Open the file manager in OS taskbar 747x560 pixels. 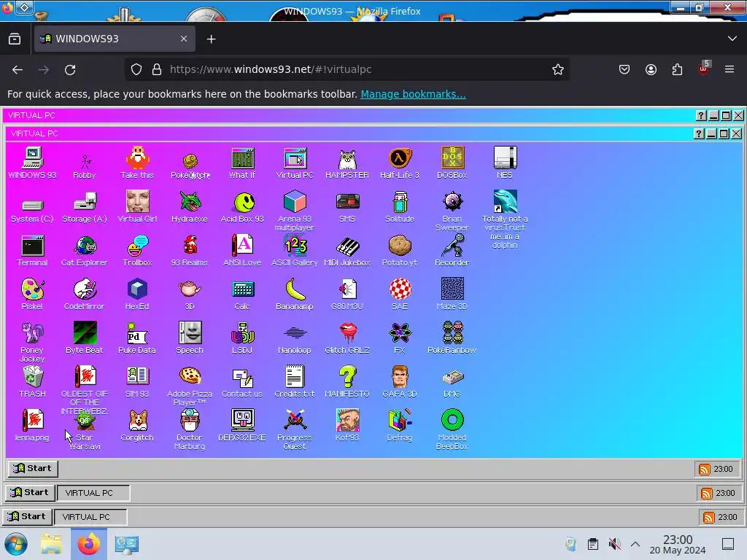click(51, 544)
